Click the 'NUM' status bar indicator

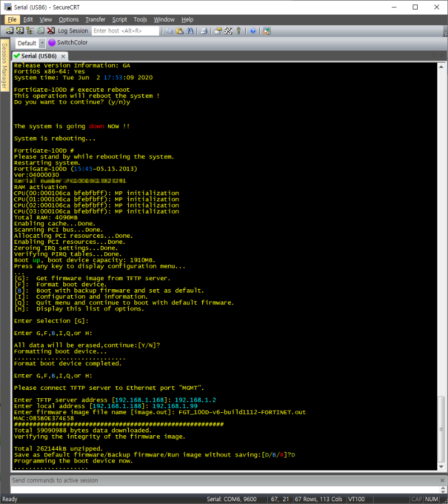click(432, 499)
